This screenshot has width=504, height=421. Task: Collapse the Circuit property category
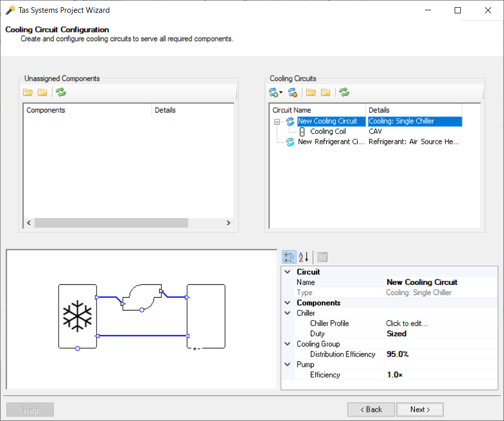pyautogui.click(x=288, y=272)
